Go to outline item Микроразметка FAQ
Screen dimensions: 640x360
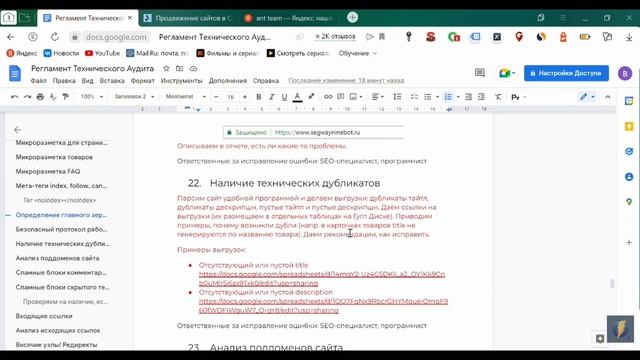[48, 171]
